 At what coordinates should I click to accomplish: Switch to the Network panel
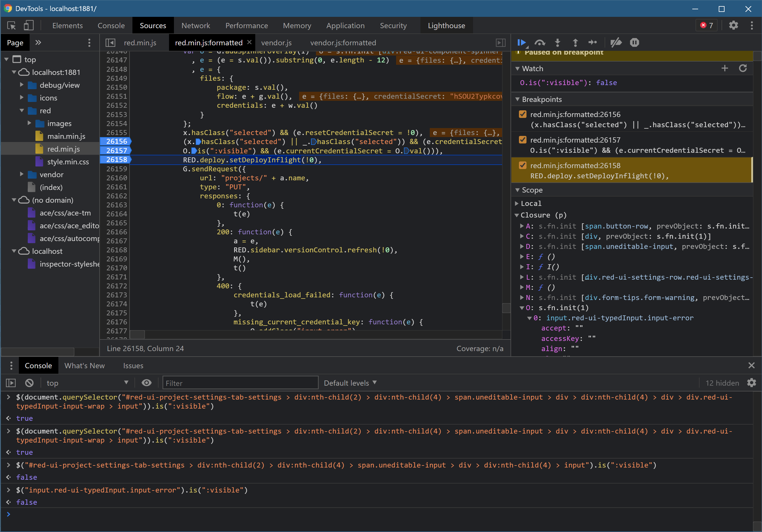pos(195,25)
